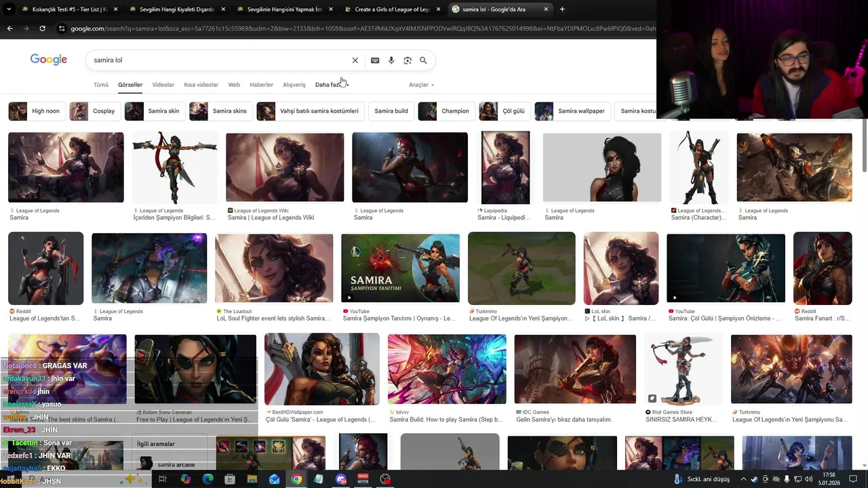Screen dimensions: 868x488
Task: Go back with the browser back arrow
Action: (9, 28)
